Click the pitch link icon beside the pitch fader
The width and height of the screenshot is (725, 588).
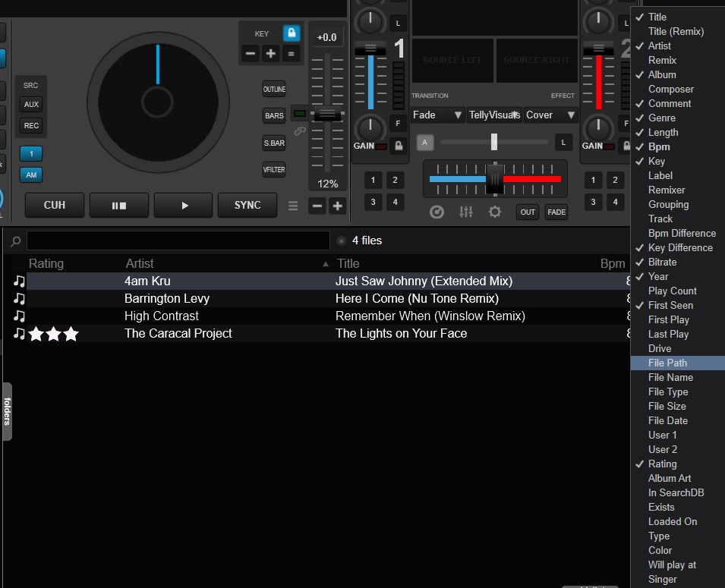[300, 131]
